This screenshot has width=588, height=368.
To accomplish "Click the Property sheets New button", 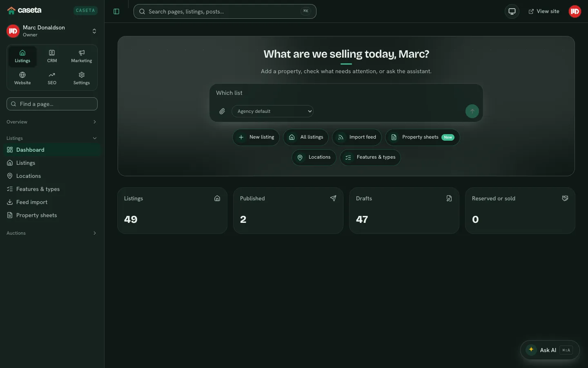I will pos(423,137).
